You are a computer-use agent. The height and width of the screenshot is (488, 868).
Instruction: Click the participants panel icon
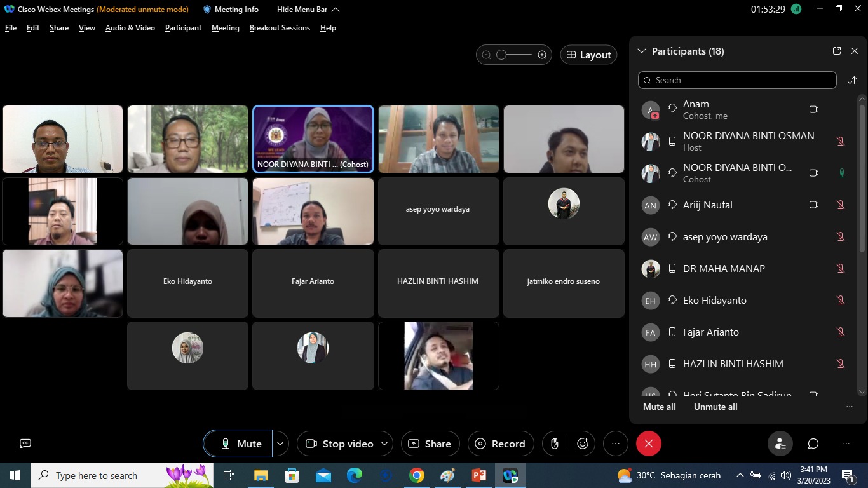(x=780, y=444)
